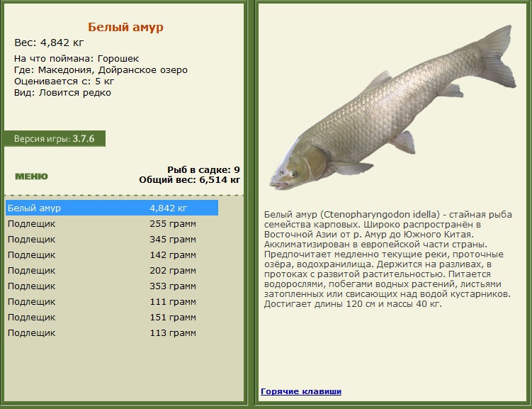The height and width of the screenshot is (409, 532).
Task: Select the Подлещик 113 грамм row
Action: [x=112, y=333]
